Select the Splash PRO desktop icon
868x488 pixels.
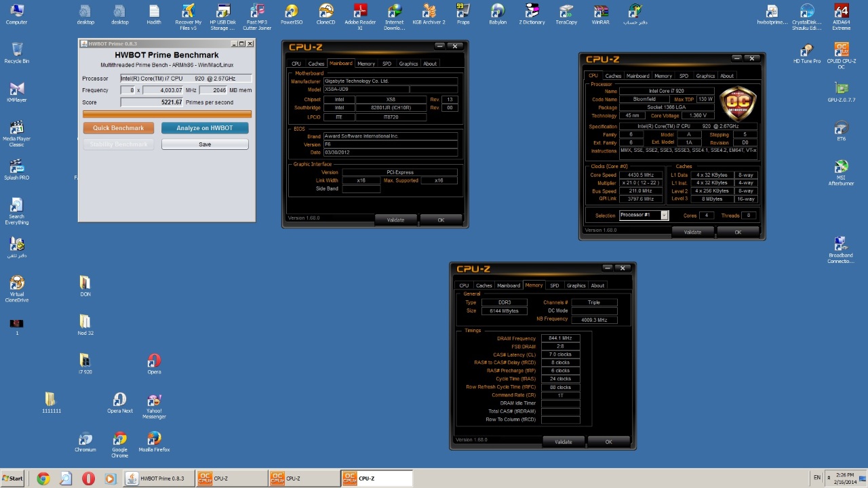17,169
